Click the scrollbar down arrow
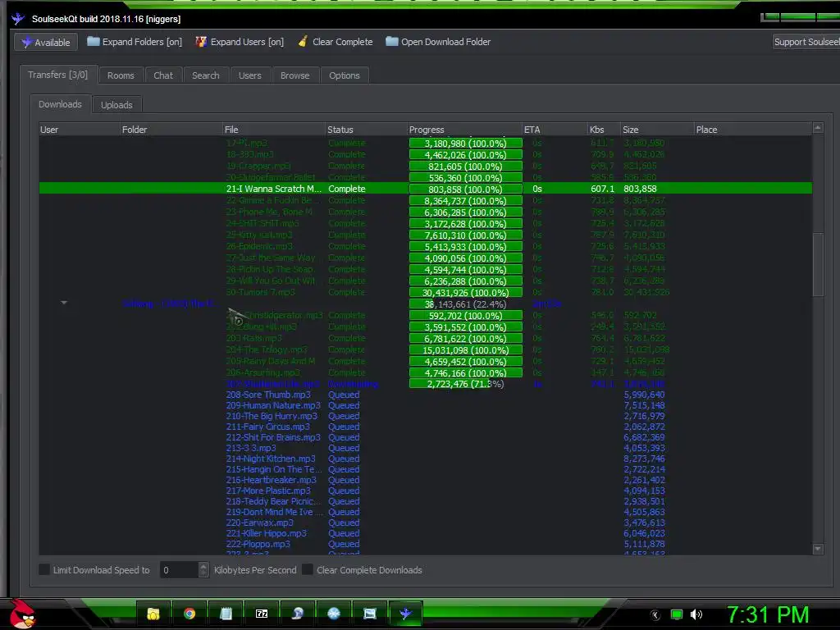Image resolution: width=840 pixels, height=630 pixels. (818, 549)
